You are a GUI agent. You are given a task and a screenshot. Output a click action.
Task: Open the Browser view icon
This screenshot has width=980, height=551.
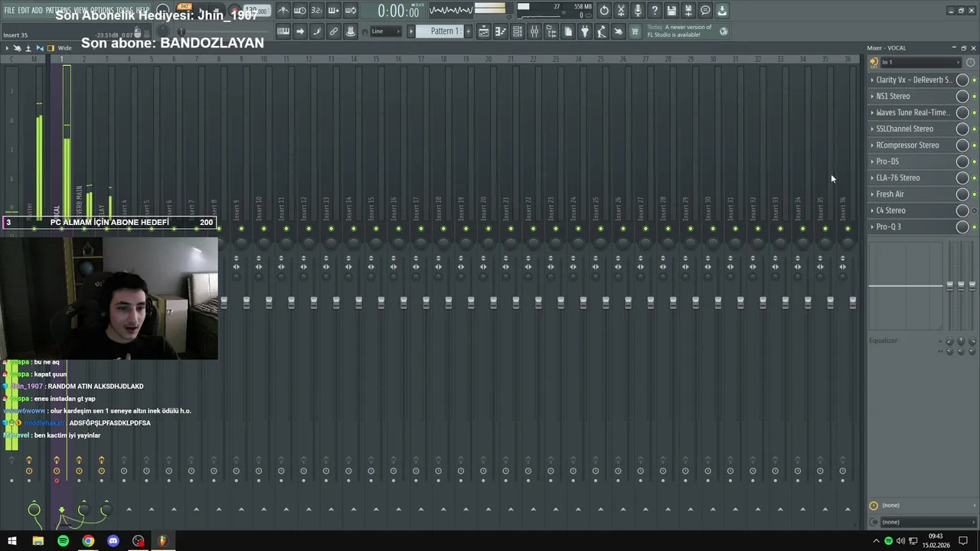tap(551, 31)
